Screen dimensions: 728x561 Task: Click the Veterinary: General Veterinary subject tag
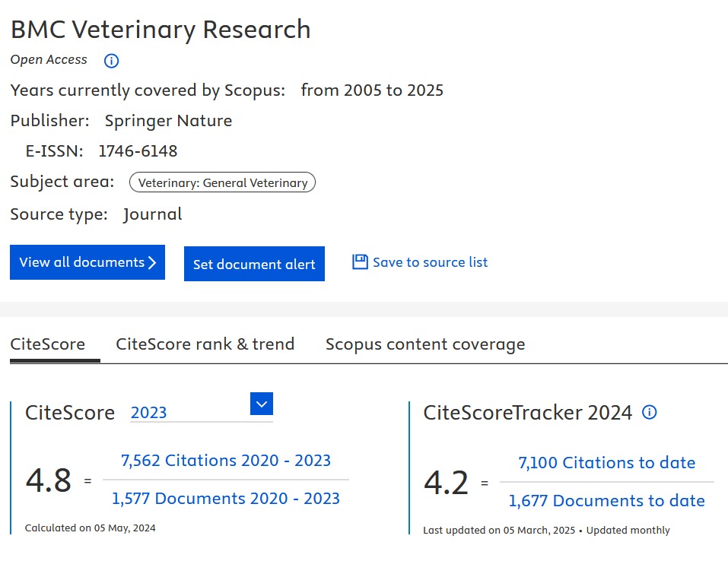click(222, 182)
